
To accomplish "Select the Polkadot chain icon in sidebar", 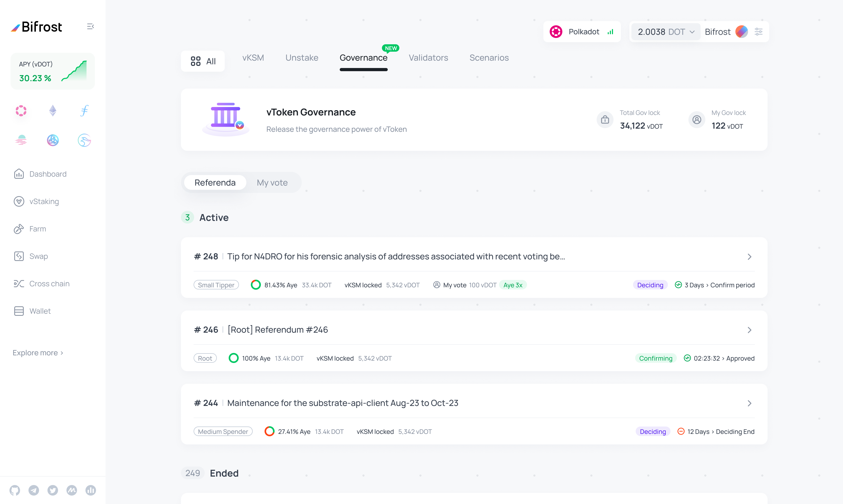I will 21,111.
